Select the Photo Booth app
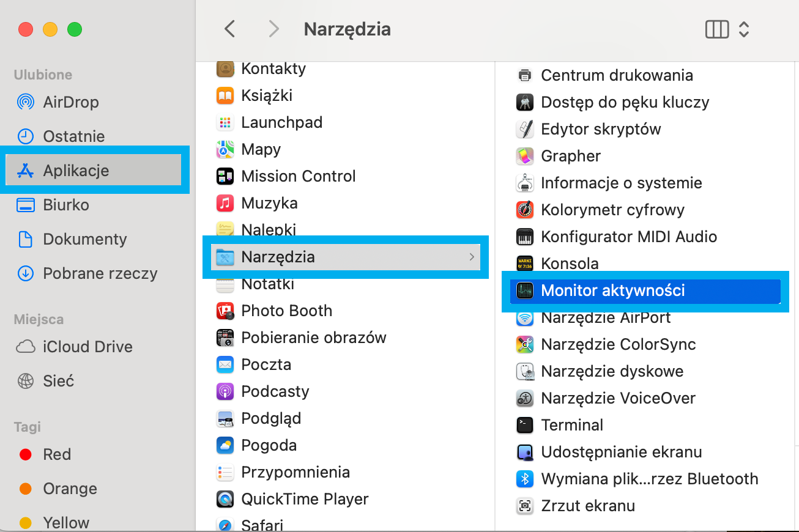799x532 pixels. (286, 311)
